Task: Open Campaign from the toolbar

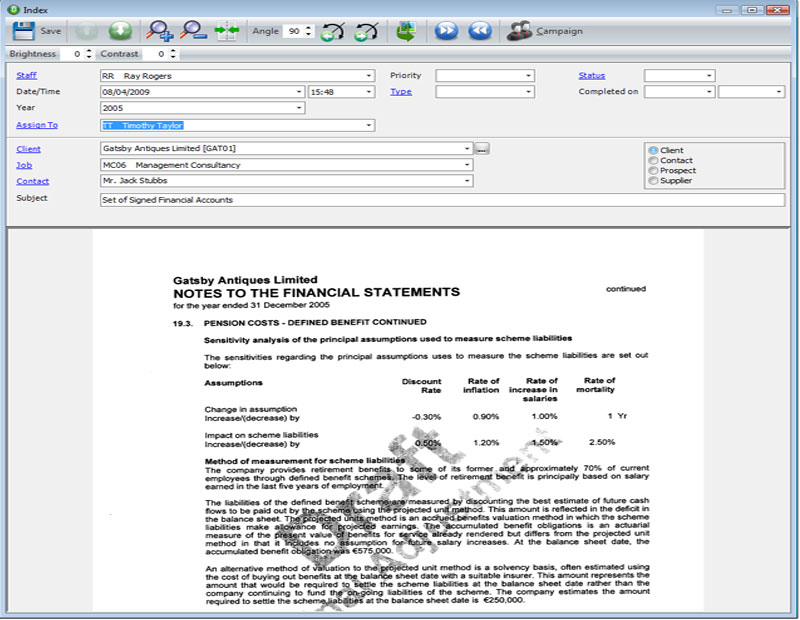Action: 544,31
